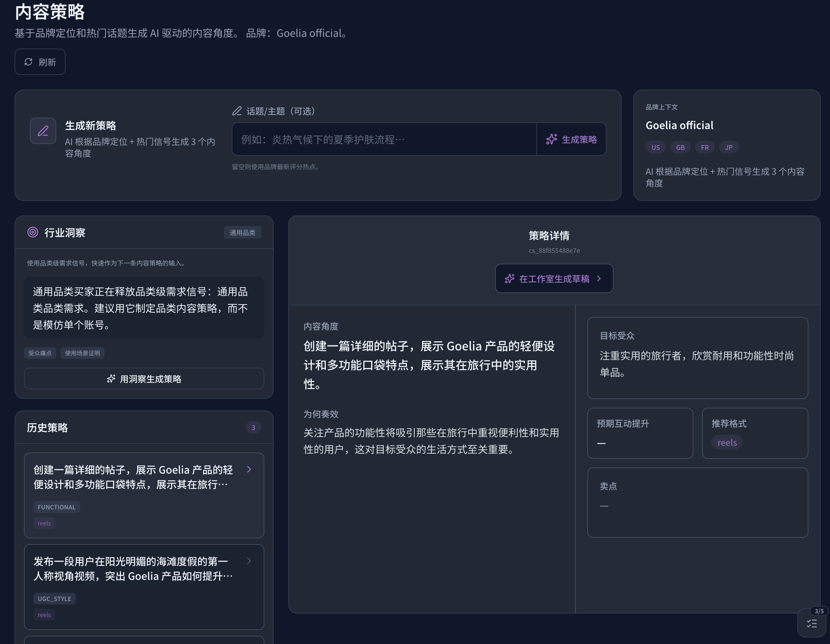
Task: Click the strategy ID cs_88f855488e7e
Action: pos(554,251)
